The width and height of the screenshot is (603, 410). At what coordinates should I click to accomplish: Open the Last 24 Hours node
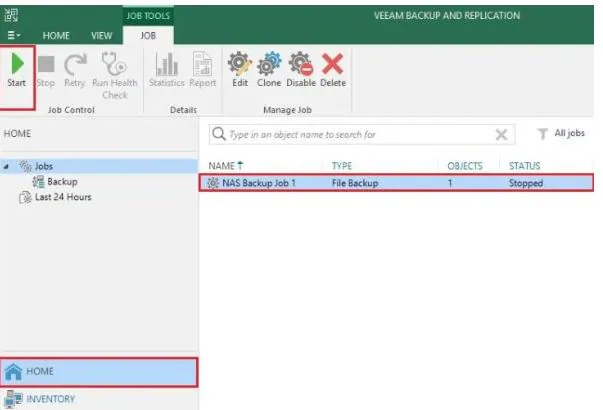(63, 197)
